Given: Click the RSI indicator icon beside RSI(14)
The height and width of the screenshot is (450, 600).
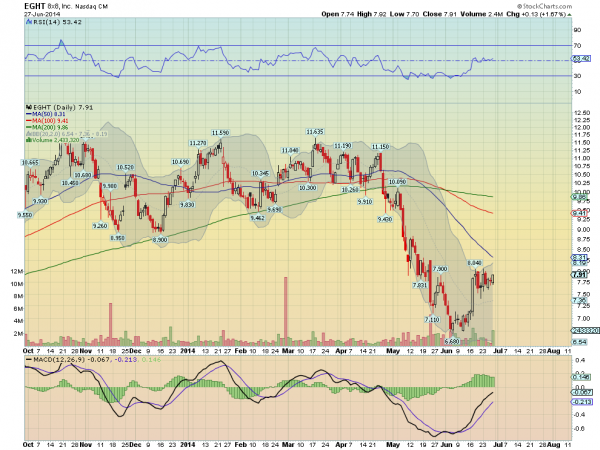Looking at the screenshot, I should 29,22.
